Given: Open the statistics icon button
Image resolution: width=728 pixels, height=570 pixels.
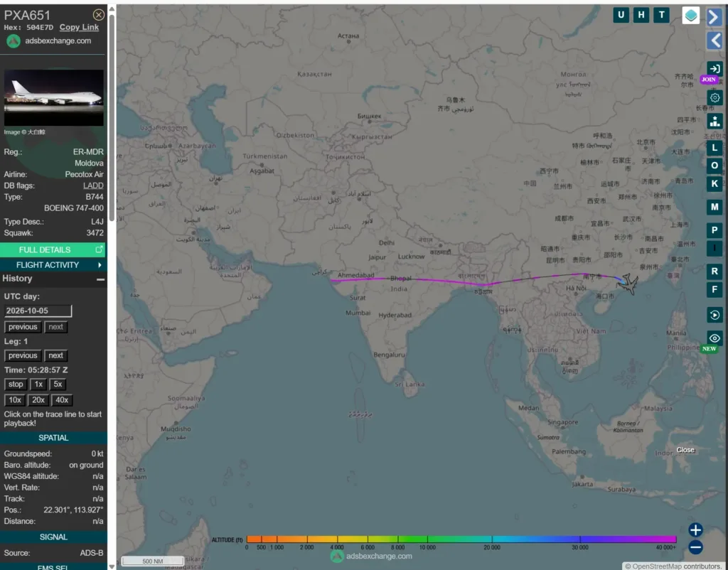Looking at the screenshot, I should pos(714,122).
